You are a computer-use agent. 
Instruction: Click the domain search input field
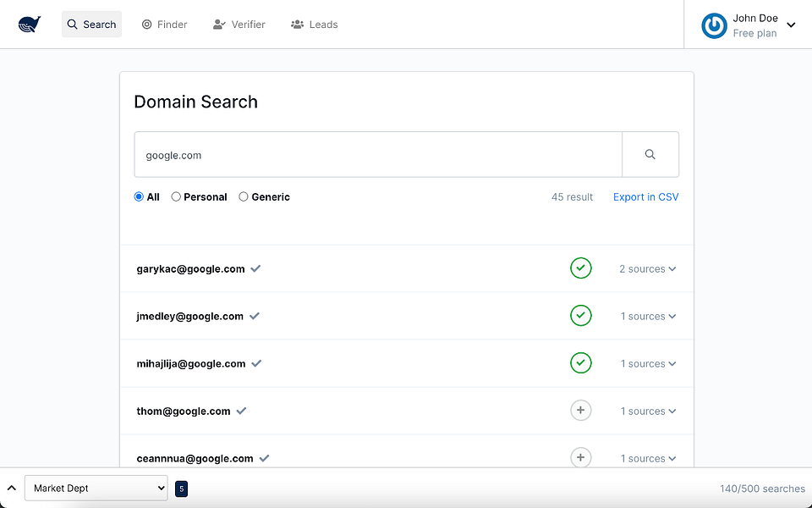point(378,155)
